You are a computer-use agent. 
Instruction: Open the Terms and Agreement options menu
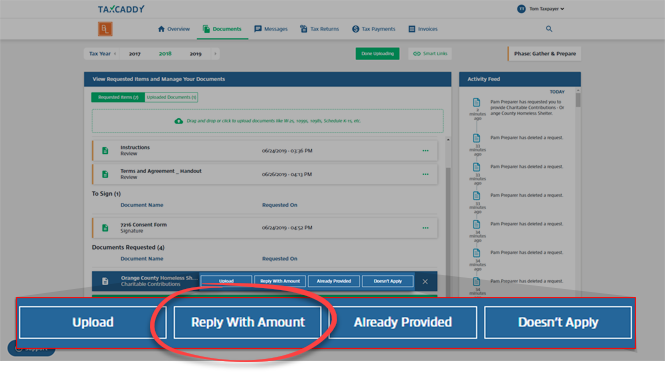(425, 174)
